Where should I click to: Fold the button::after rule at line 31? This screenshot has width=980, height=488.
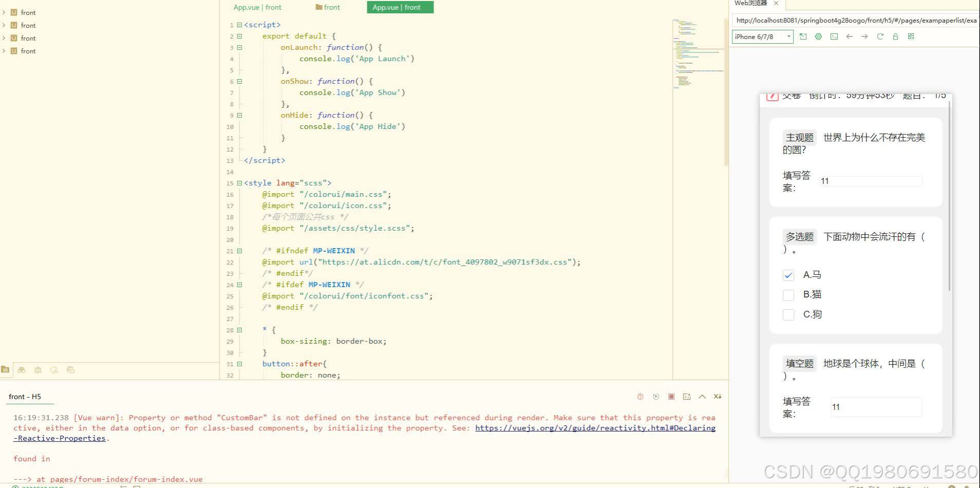(239, 364)
